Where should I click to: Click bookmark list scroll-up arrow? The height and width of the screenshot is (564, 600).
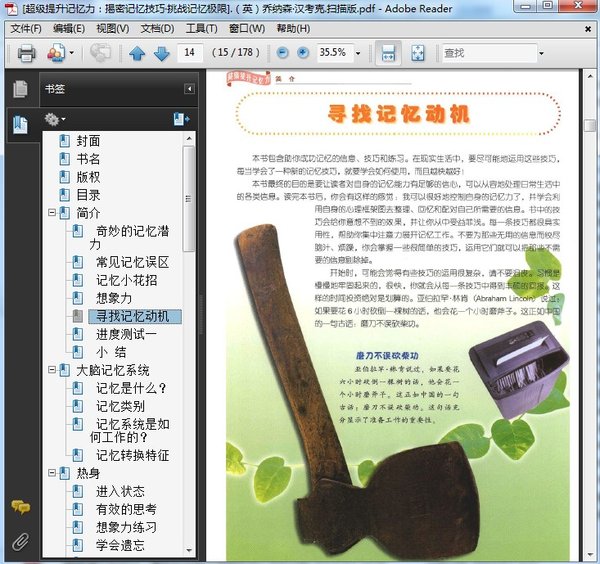pyautogui.click(x=189, y=138)
